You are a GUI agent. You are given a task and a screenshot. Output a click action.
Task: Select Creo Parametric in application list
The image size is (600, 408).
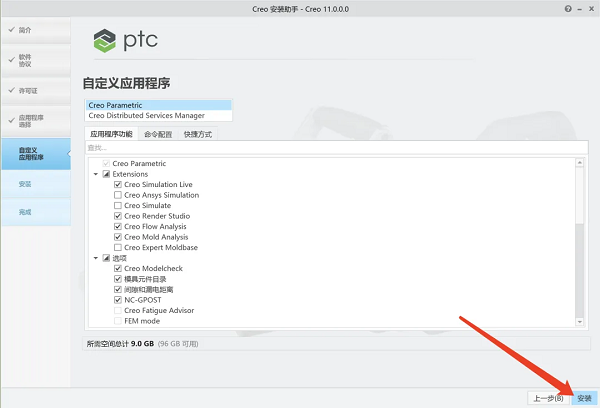(x=158, y=105)
